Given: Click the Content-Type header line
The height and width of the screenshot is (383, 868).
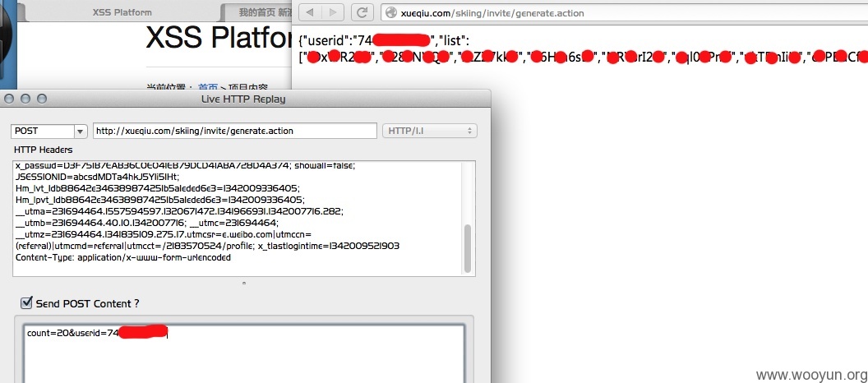Looking at the screenshot, I should point(123,258).
